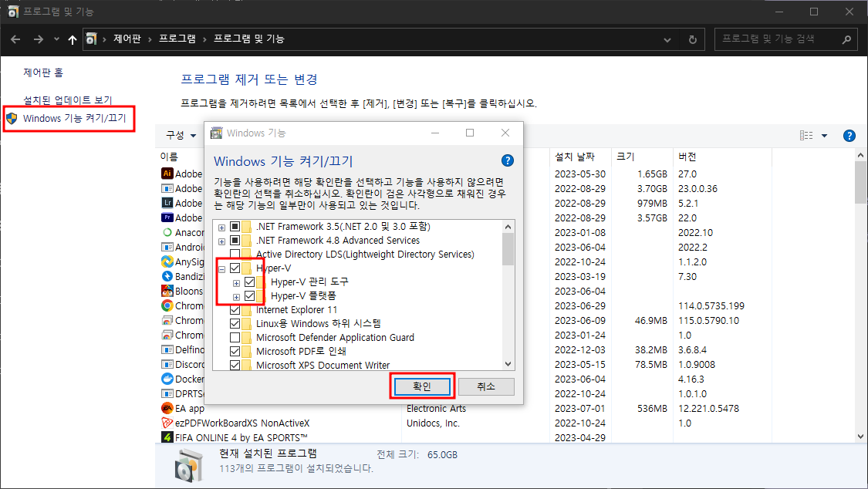Select FIFA ONLINE 4 by EA SPORTS icon
This screenshot has width=868, height=489.
(167, 437)
